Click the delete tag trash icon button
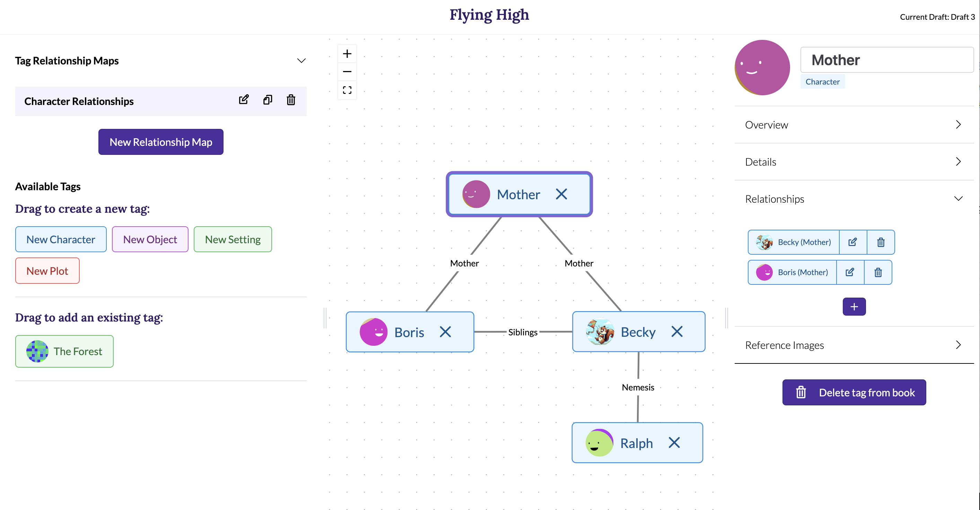Viewport: 980px width, 510px height. (x=802, y=392)
